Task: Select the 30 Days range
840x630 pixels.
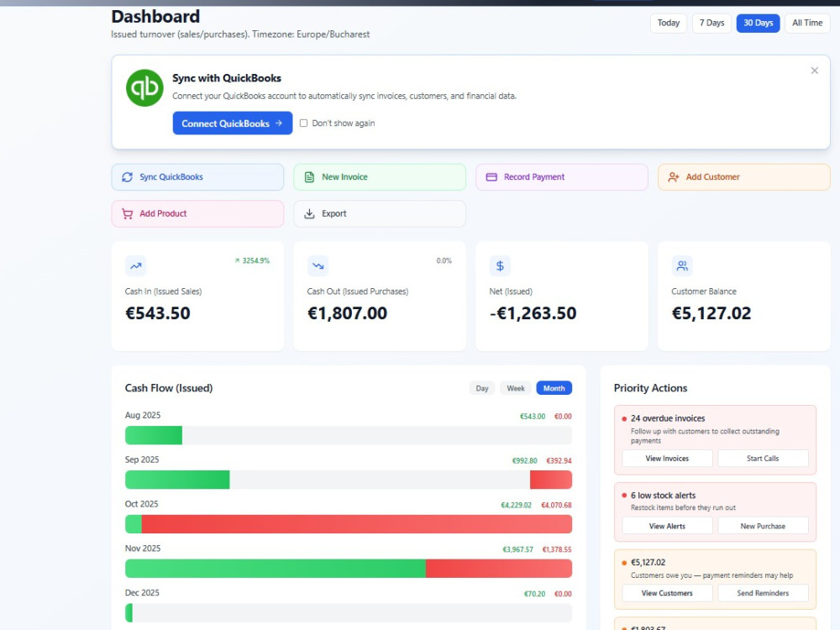Action: [x=758, y=23]
